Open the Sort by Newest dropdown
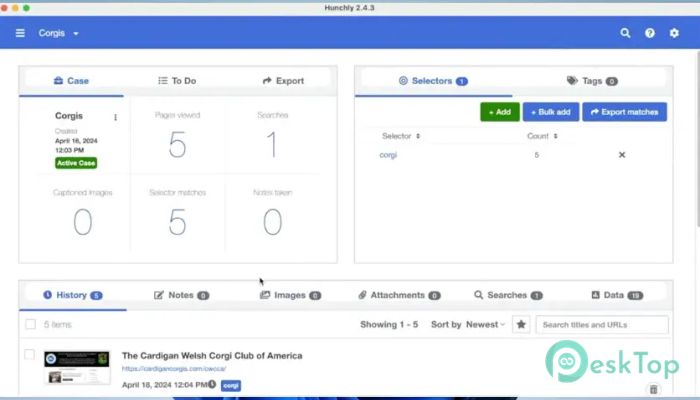 click(x=468, y=325)
